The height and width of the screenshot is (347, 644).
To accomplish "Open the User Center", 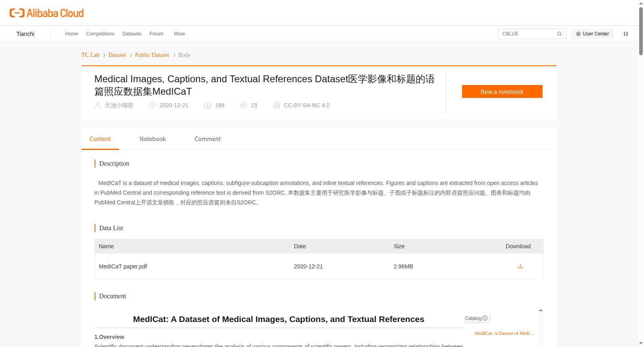I will click(592, 34).
